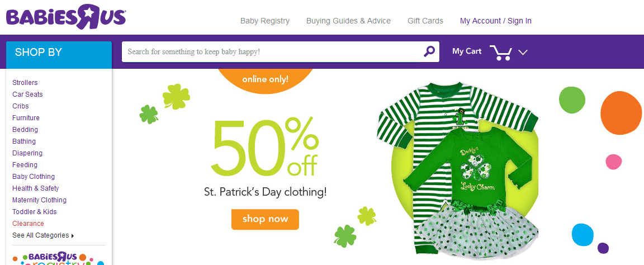The image size is (644, 265).
Task: Click the Babies R Us logo
Action: tap(66, 16)
